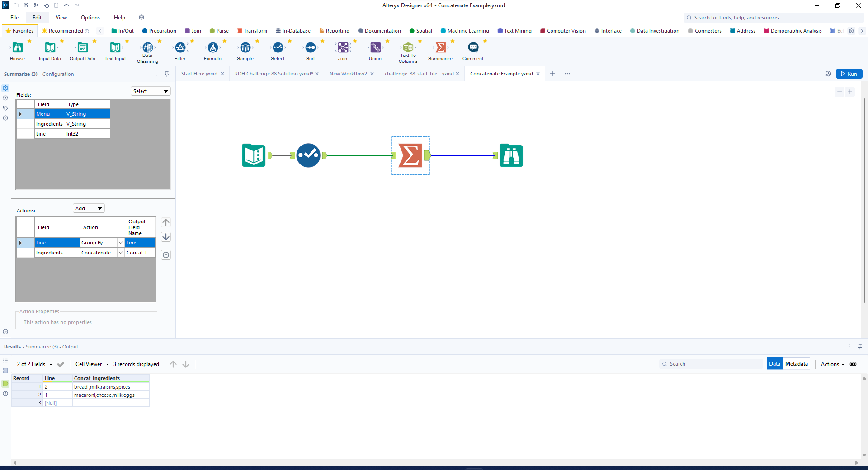This screenshot has width=868, height=470.
Task: Toggle the favorite star on the Filter tool
Action: tap(192, 41)
